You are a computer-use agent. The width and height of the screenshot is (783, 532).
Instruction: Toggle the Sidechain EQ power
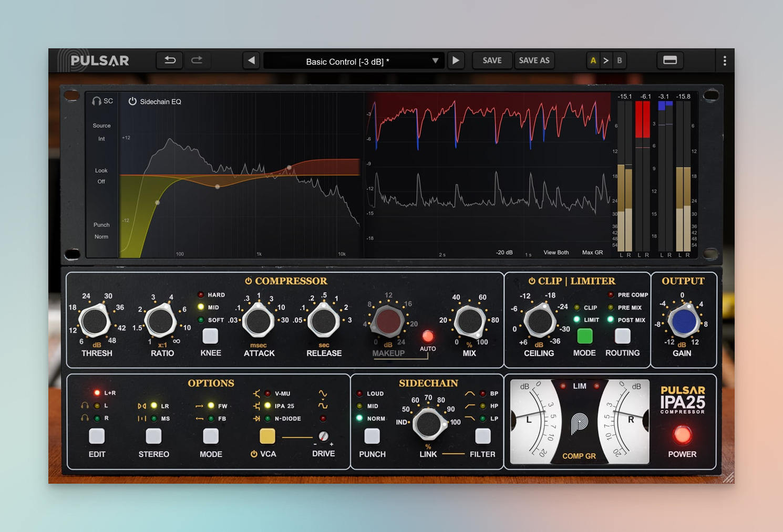click(132, 101)
